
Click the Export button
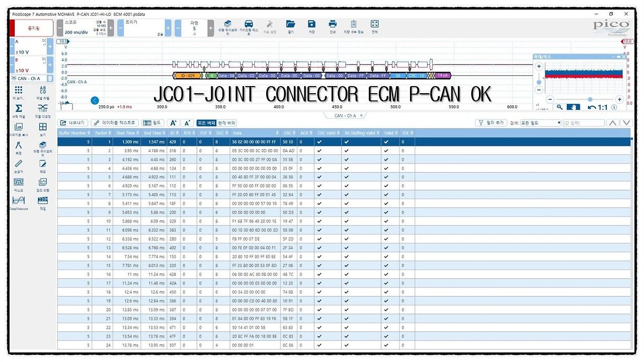[x=73, y=123]
